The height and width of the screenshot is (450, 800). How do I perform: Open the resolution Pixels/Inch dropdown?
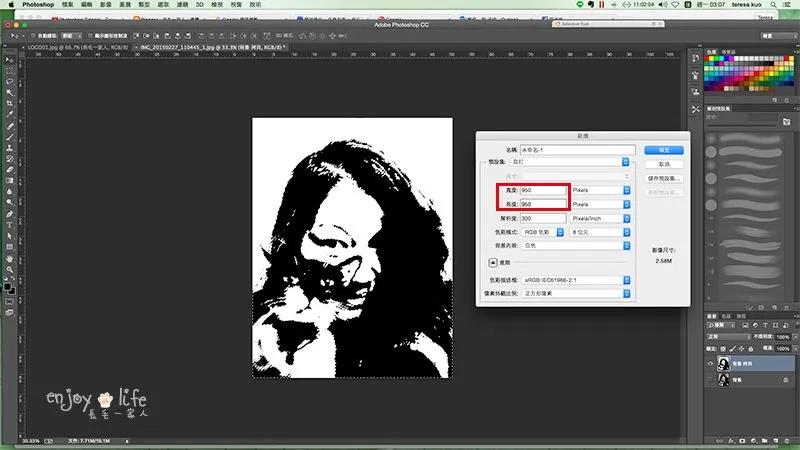(x=601, y=218)
